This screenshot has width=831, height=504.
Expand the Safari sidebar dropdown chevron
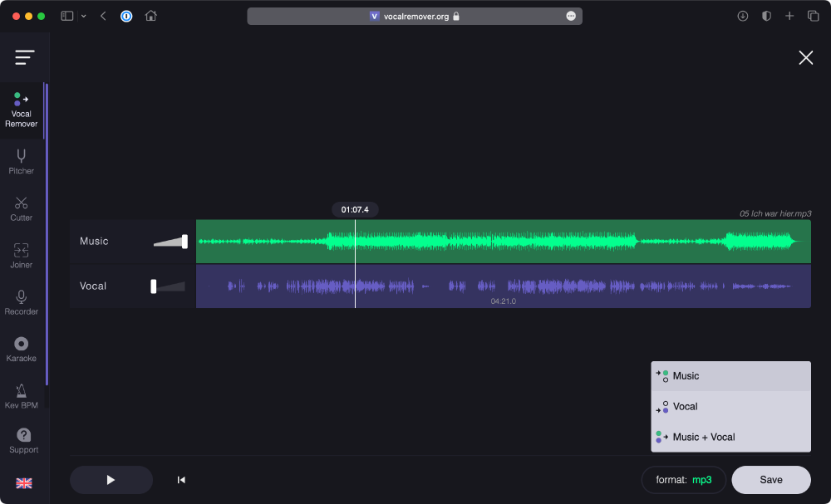[x=84, y=16]
